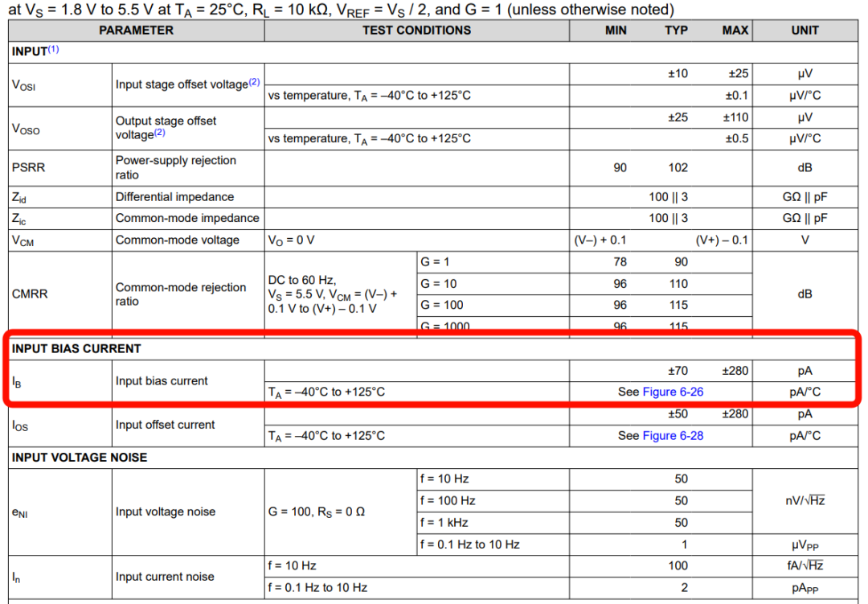The width and height of the screenshot is (868, 604).
Task: Select 'Input offset current' description
Action: pos(165,425)
